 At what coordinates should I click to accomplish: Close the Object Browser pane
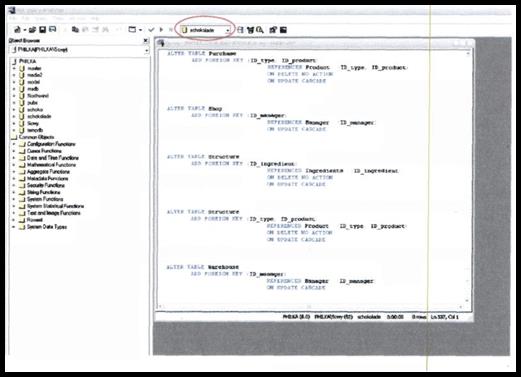pyautogui.click(x=146, y=41)
